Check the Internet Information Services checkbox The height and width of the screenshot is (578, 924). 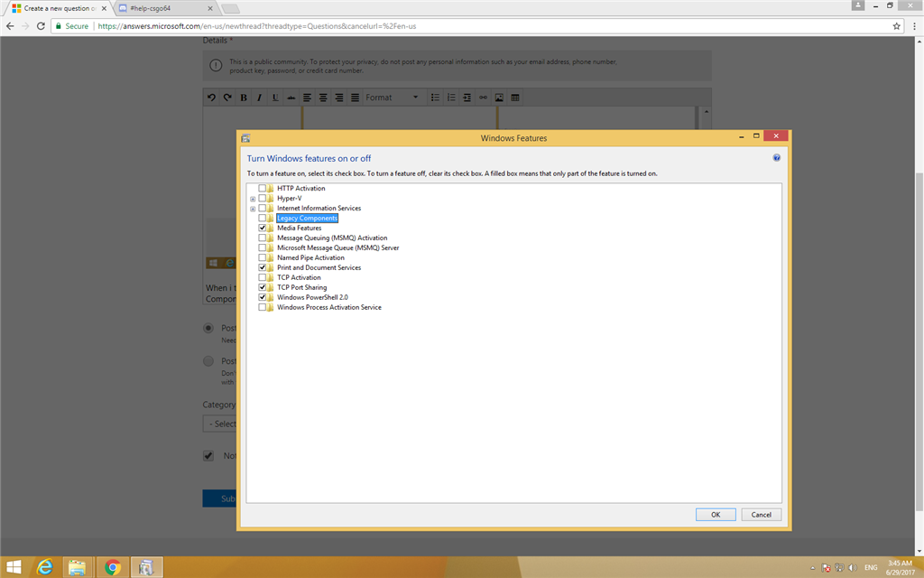pyautogui.click(x=263, y=209)
